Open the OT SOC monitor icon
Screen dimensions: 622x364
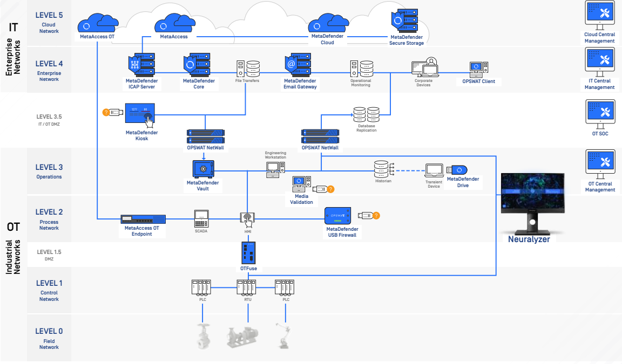(x=600, y=114)
